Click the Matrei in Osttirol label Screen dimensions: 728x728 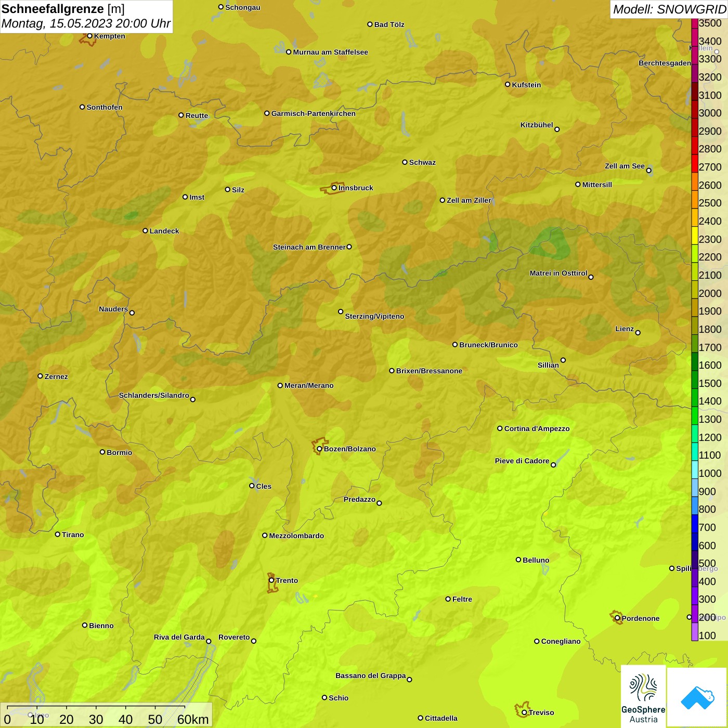click(558, 273)
